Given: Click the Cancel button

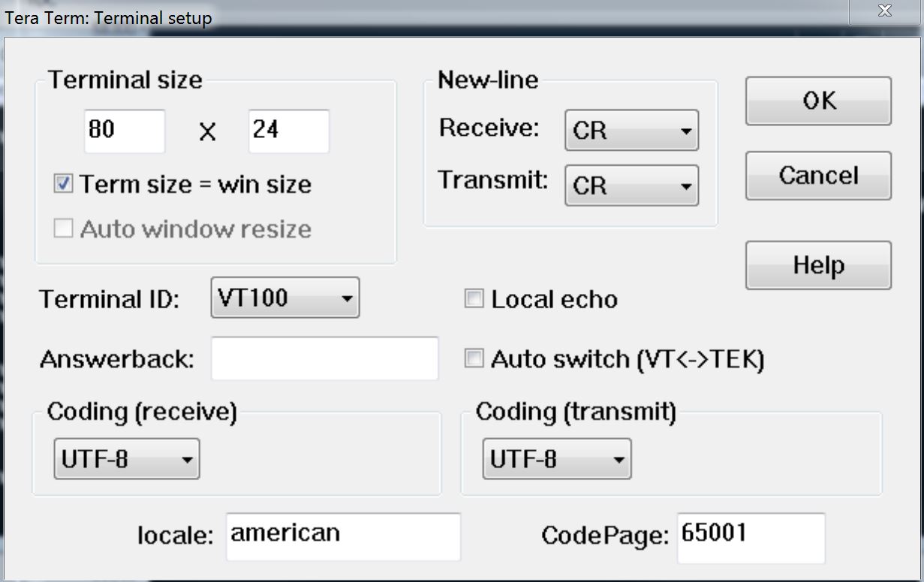Looking at the screenshot, I should tap(818, 175).
